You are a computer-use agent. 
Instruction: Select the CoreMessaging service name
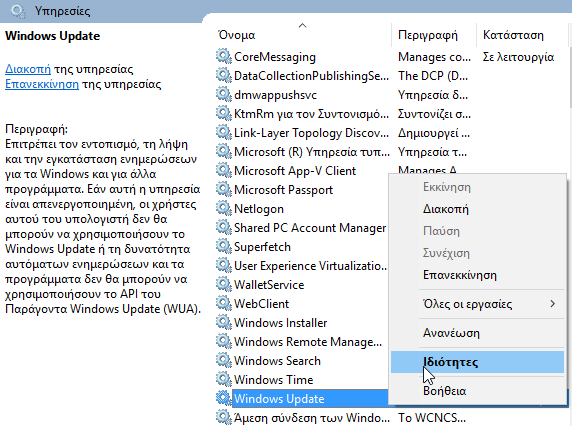275,57
